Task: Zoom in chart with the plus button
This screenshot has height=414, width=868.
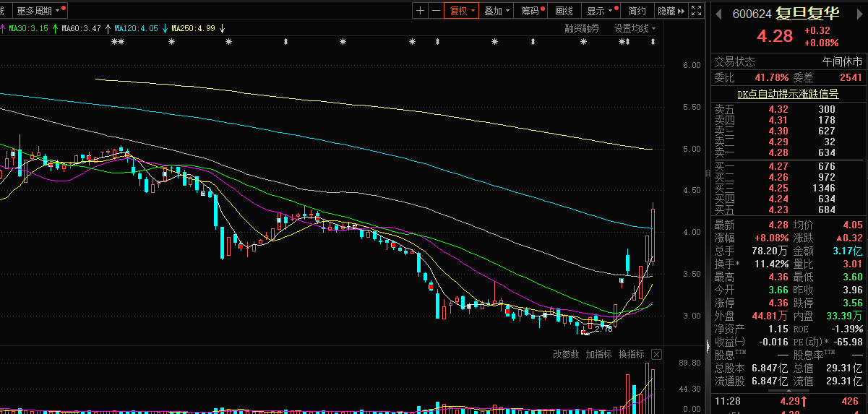Action: click(x=421, y=10)
